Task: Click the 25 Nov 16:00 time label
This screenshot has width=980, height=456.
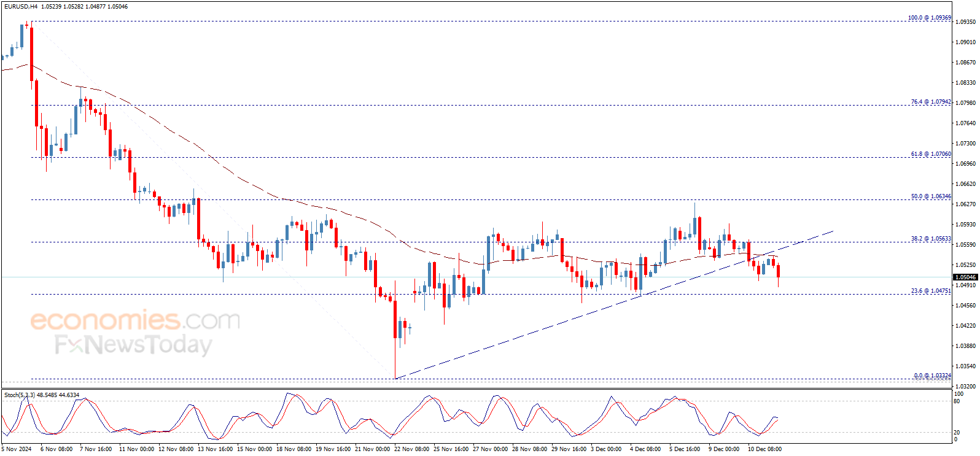Action: pyautogui.click(x=451, y=449)
